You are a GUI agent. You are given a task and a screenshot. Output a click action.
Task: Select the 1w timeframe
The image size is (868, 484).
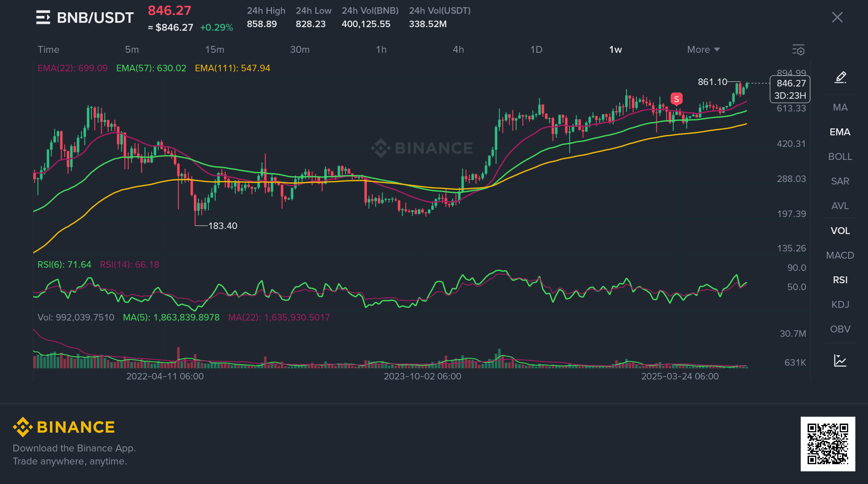coord(616,50)
